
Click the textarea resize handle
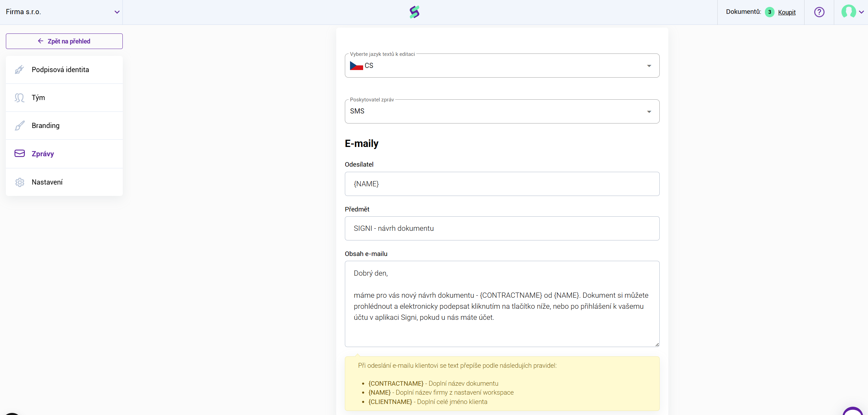[x=657, y=345]
